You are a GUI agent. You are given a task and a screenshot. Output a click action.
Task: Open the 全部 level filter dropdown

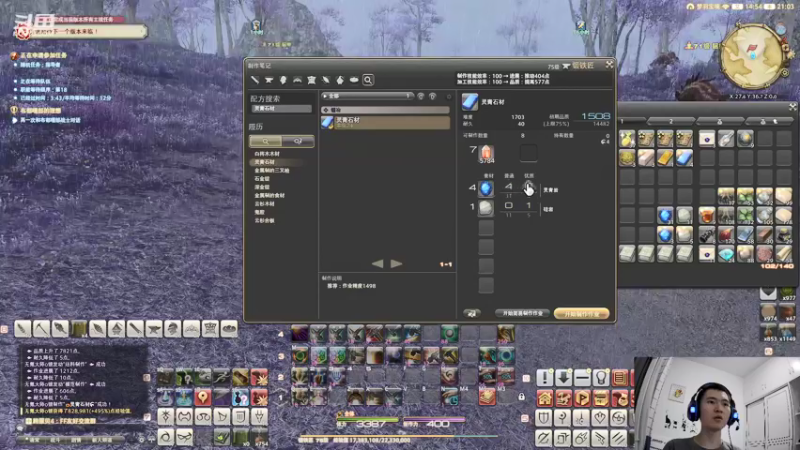(x=366, y=96)
